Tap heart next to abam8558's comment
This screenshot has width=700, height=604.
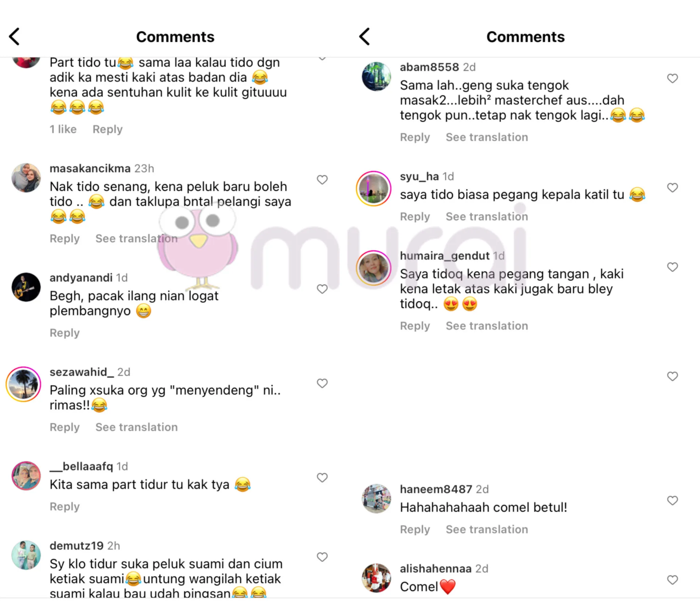(x=672, y=78)
